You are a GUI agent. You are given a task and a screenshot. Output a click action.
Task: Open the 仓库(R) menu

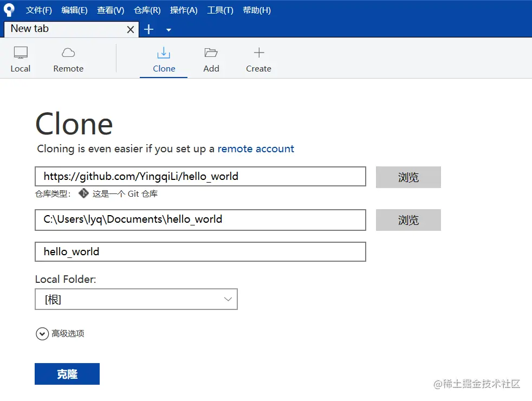click(147, 10)
